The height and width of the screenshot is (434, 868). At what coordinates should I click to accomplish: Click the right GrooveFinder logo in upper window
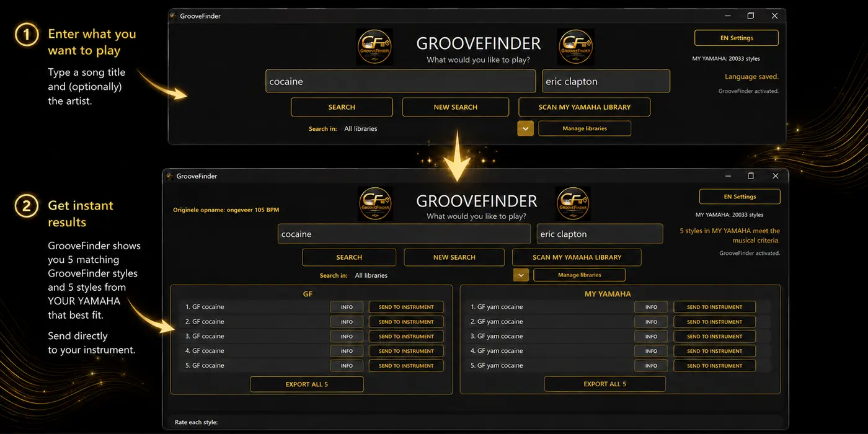click(x=576, y=47)
